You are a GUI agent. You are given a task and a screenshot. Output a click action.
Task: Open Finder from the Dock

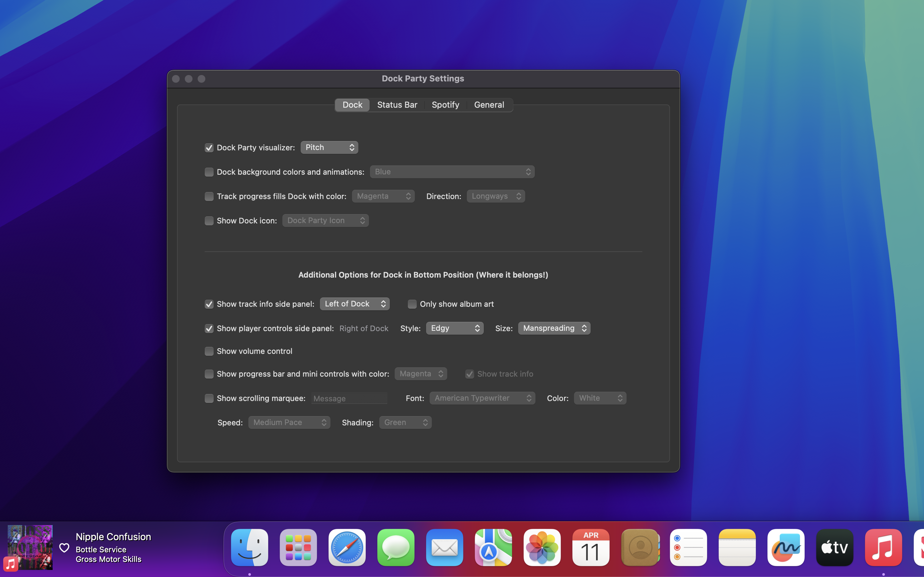(249, 547)
